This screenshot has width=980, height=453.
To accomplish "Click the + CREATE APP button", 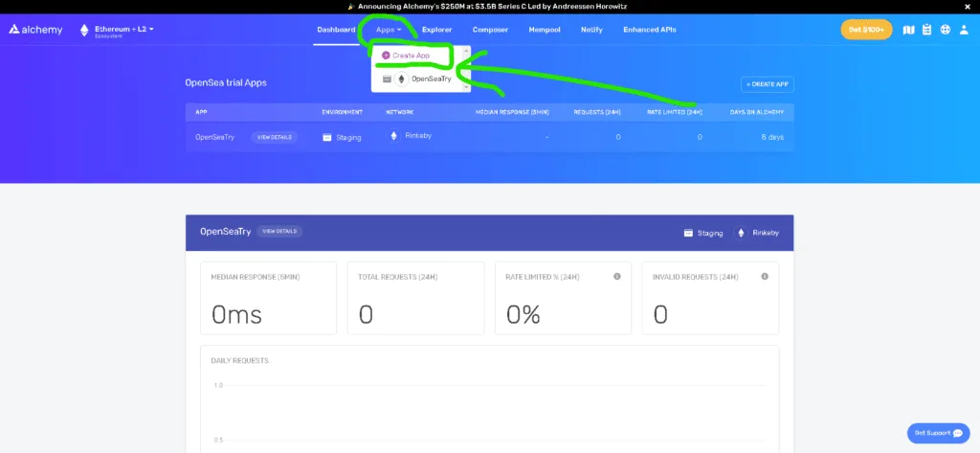I will click(x=767, y=84).
